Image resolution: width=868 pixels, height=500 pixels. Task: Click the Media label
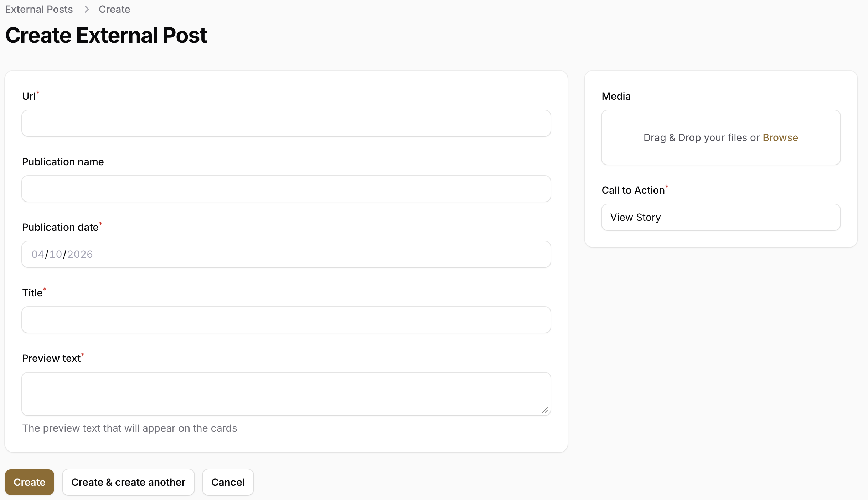point(616,96)
